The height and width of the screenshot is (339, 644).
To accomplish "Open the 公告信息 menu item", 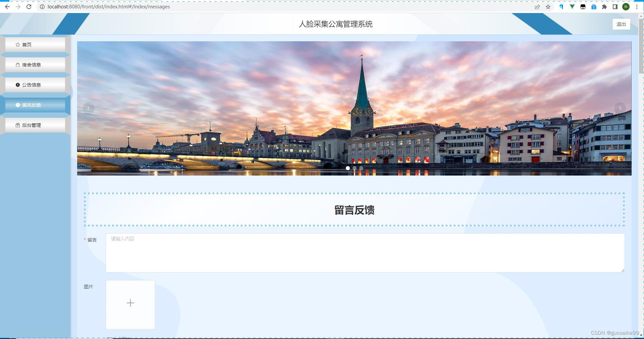I will point(35,85).
